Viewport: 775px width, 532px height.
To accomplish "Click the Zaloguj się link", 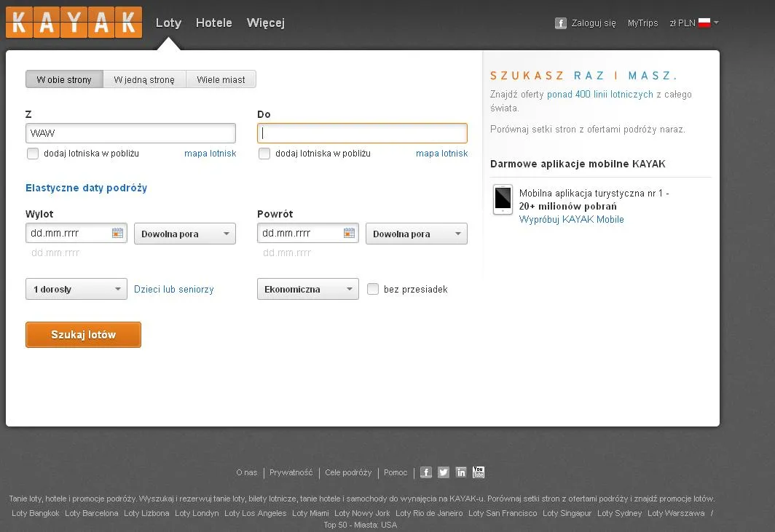I will 594,23.
